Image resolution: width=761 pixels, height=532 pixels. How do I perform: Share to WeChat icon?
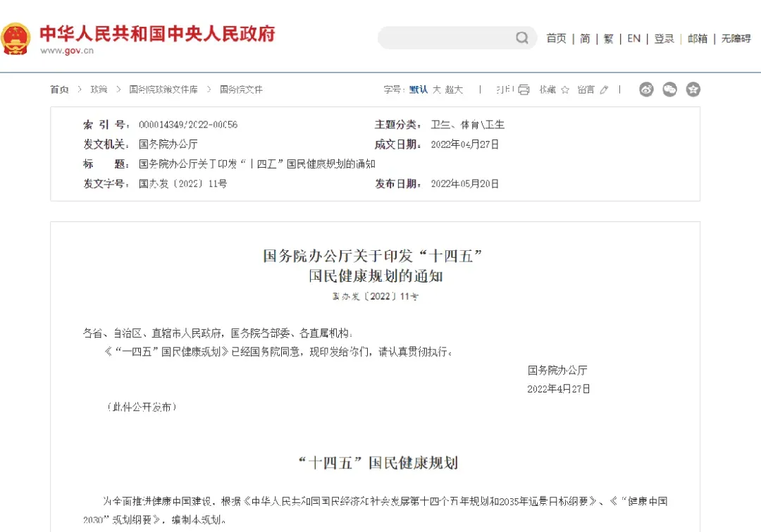(x=670, y=89)
